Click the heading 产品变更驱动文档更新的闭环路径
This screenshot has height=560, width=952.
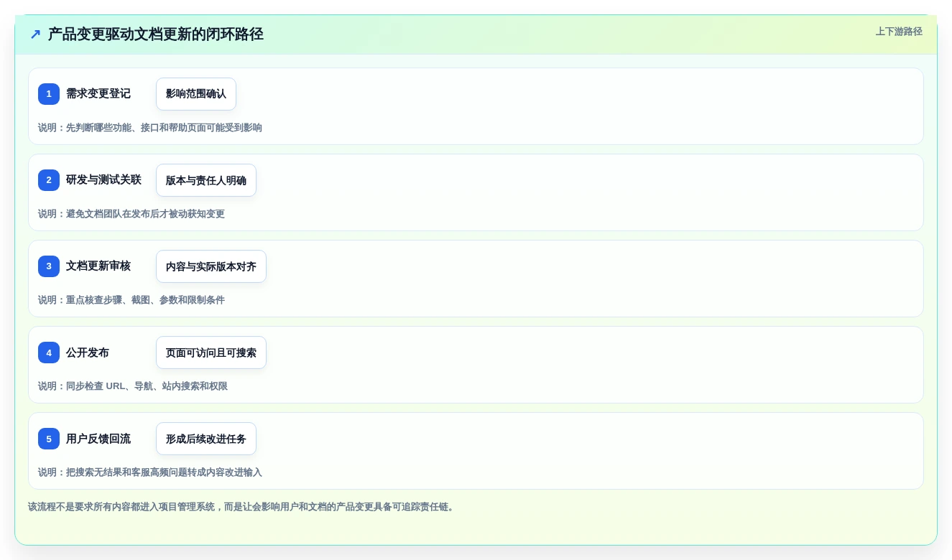[156, 34]
